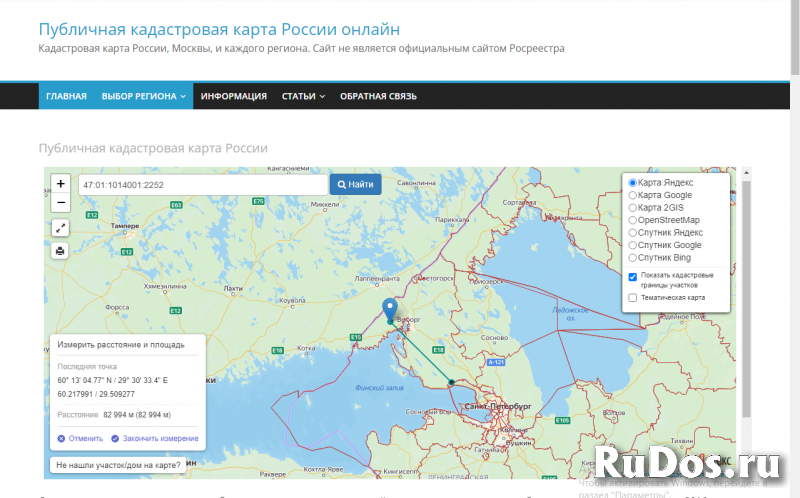Screen dimensions: 800x498
Task: Enable Тематическая карта checkbox
Action: click(x=633, y=297)
